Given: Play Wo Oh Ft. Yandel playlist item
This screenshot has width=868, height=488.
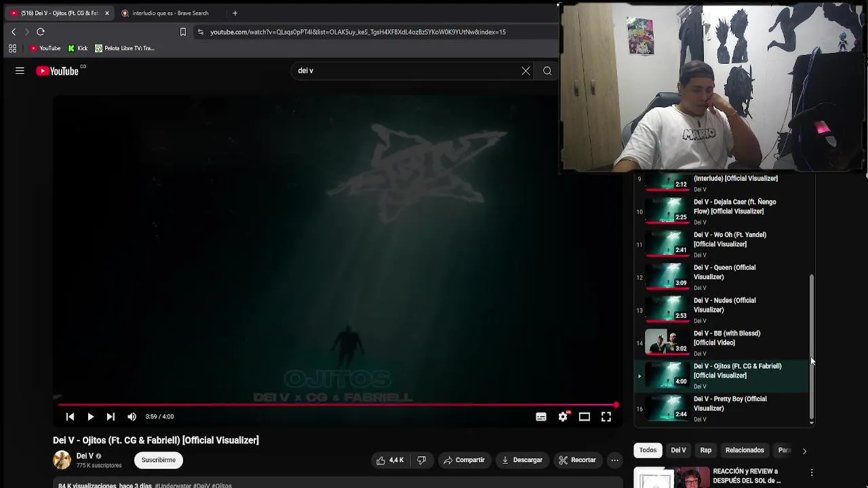Looking at the screenshot, I should click(723, 244).
